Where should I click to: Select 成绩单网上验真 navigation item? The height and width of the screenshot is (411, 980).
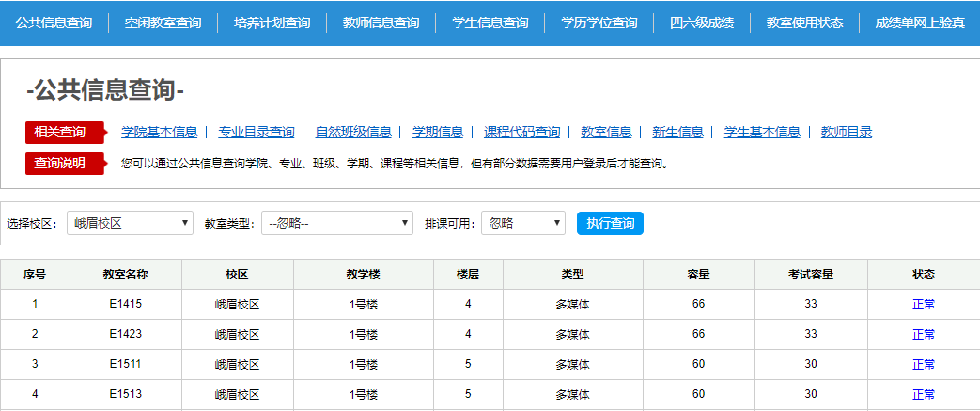tap(919, 23)
